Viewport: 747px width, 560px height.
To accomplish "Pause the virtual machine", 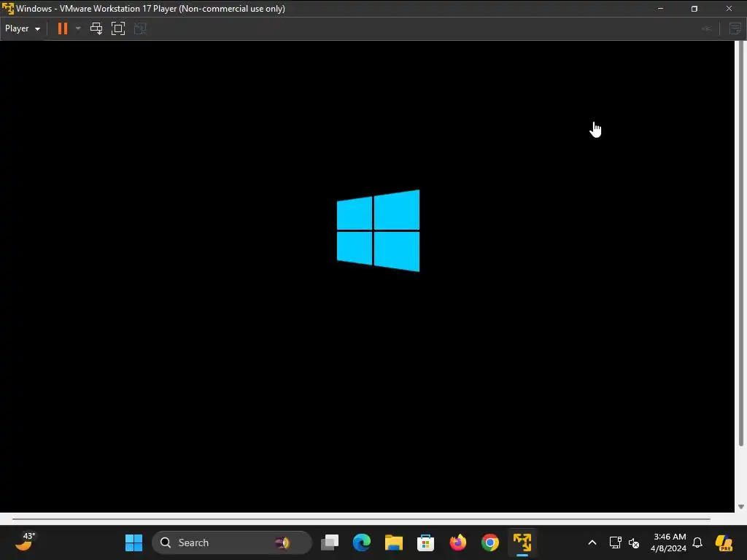I will coord(63,28).
